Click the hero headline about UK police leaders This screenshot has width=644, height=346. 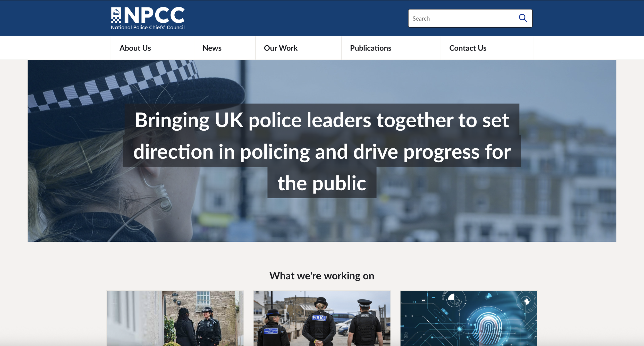point(322,151)
